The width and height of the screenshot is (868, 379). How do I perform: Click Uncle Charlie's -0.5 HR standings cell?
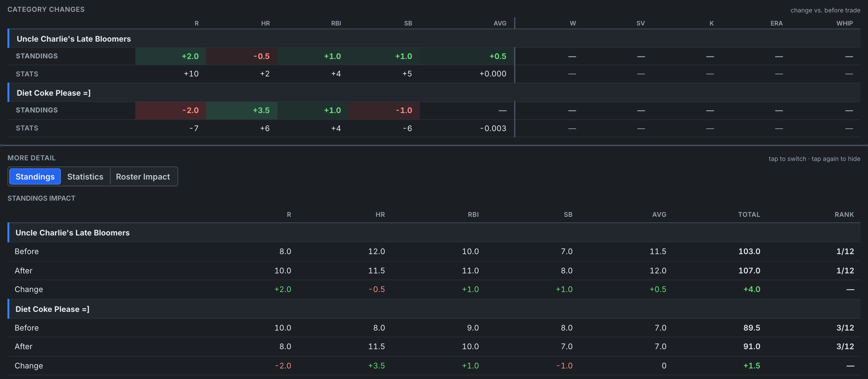[x=242, y=56]
